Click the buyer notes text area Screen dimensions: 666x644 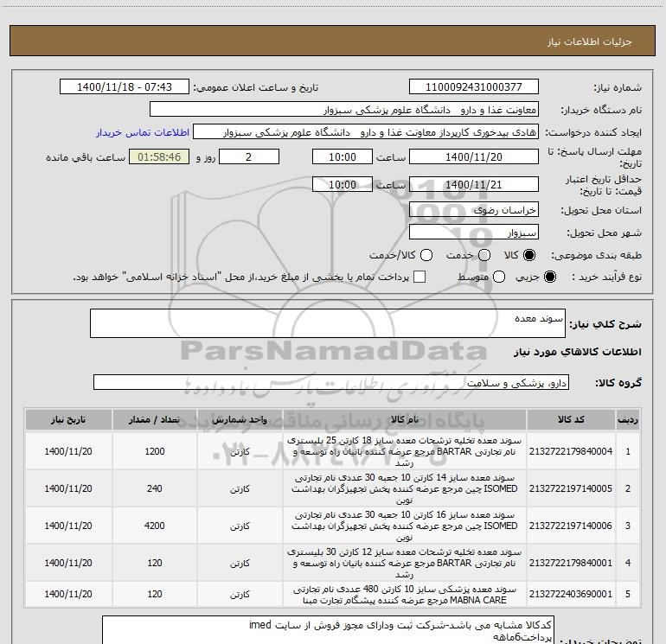click(329, 630)
